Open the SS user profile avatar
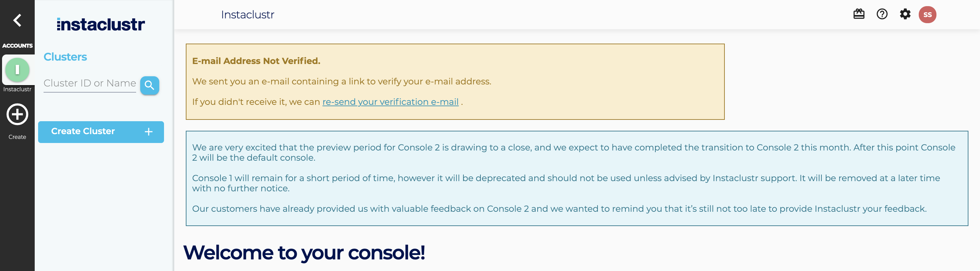The height and width of the screenshot is (271, 980). tap(927, 15)
